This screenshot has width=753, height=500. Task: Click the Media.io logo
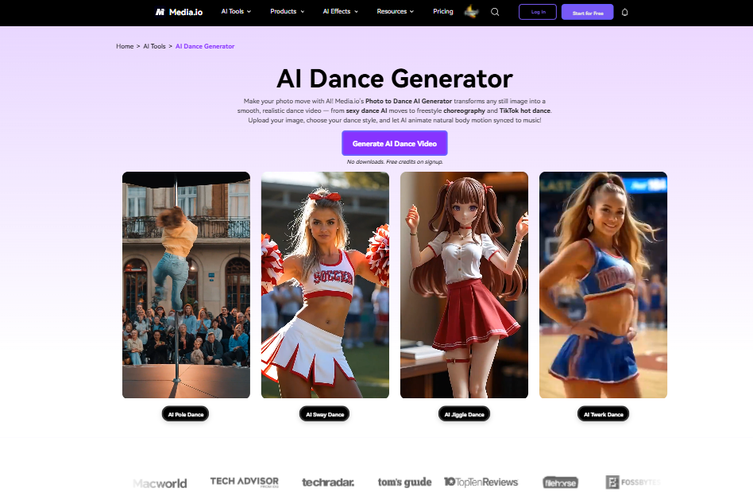(x=179, y=12)
